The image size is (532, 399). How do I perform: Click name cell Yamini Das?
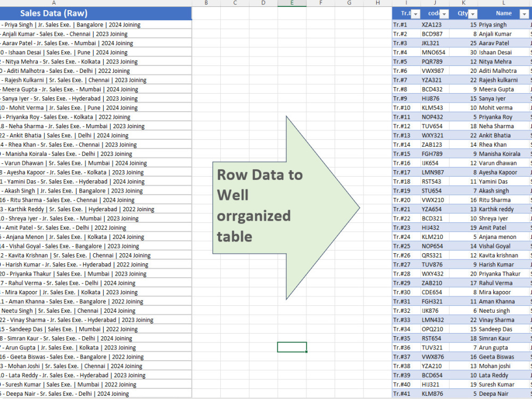tap(504, 181)
